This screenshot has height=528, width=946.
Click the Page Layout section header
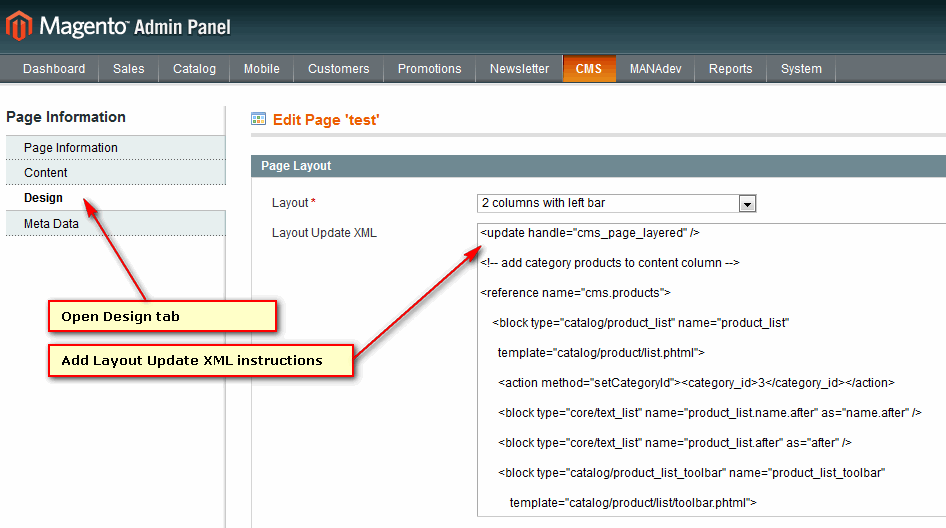[x=598, y=166]
